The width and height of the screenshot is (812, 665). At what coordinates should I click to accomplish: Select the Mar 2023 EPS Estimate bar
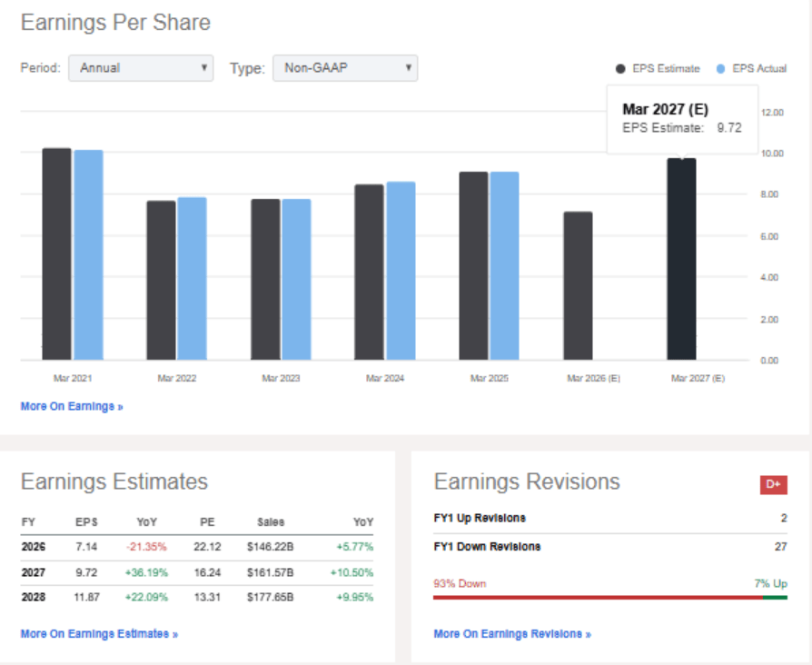265,280
